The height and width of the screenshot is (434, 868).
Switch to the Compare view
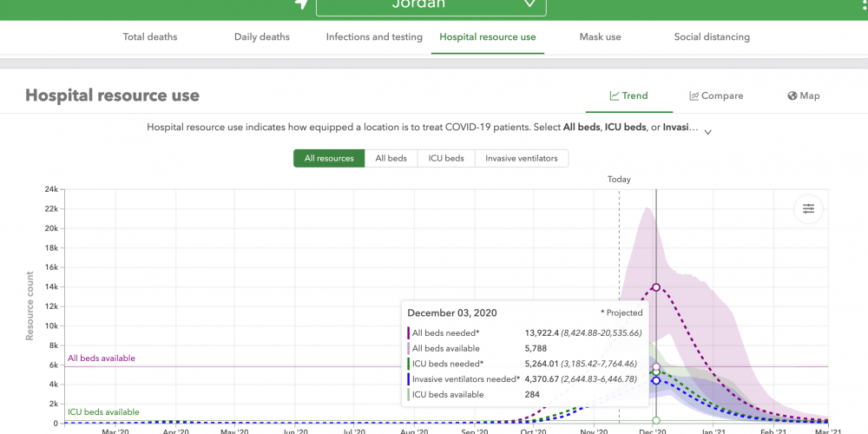tap(716, 95)
